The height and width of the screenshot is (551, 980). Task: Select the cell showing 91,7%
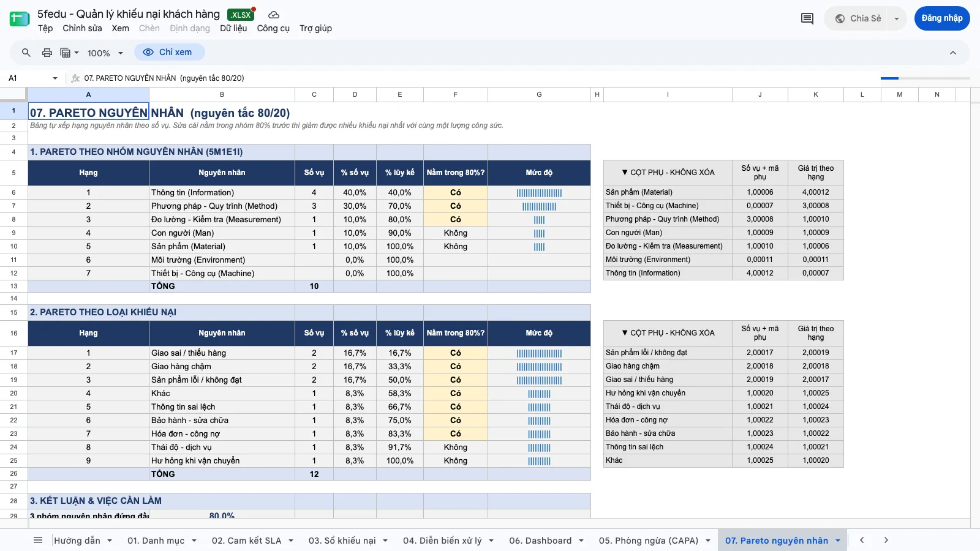400,447
